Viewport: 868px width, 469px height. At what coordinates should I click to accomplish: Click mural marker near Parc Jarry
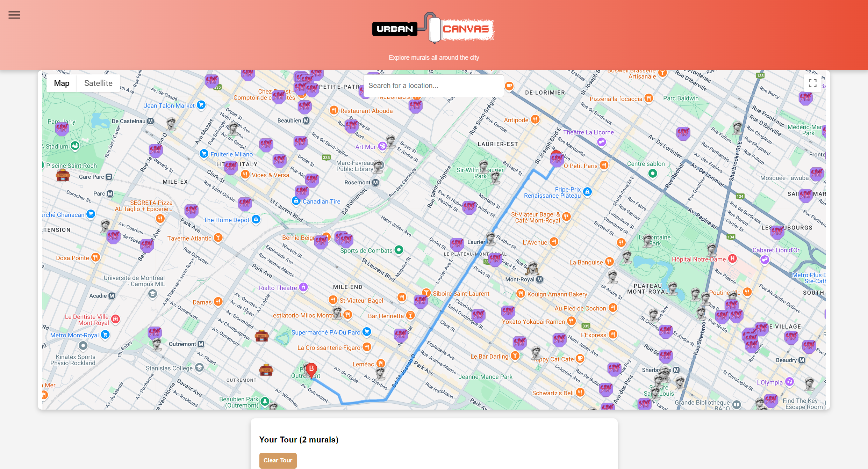pyautogui.click(x=62, y=129)
